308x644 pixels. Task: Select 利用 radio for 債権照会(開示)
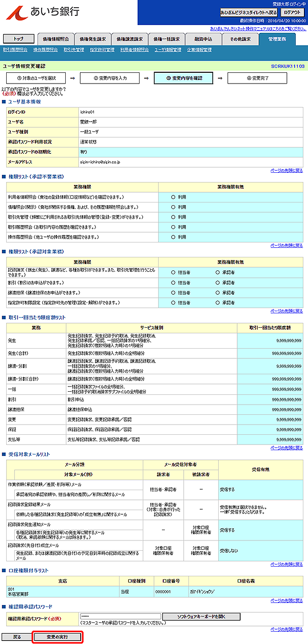click(173, 207)
